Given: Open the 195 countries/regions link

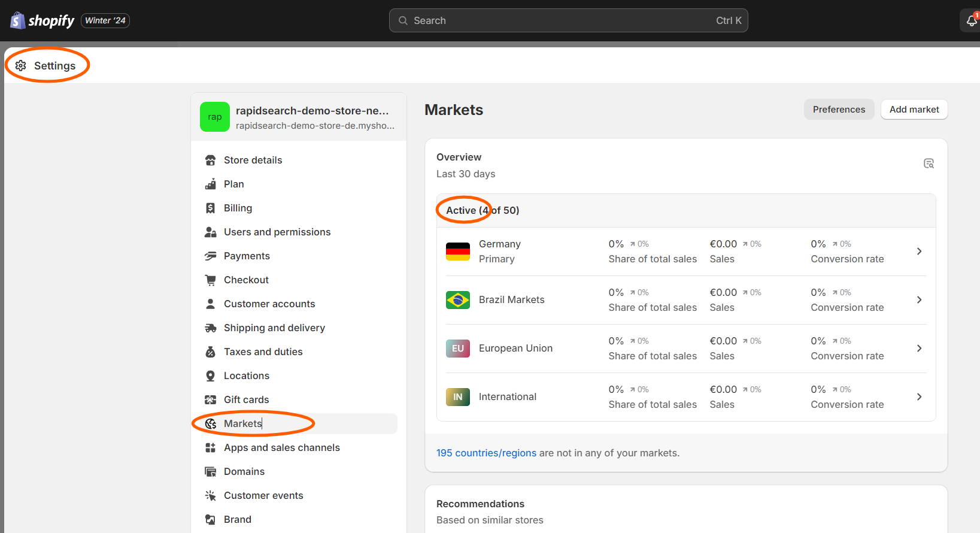Looking at the screenshot, I should pos(486,453).
